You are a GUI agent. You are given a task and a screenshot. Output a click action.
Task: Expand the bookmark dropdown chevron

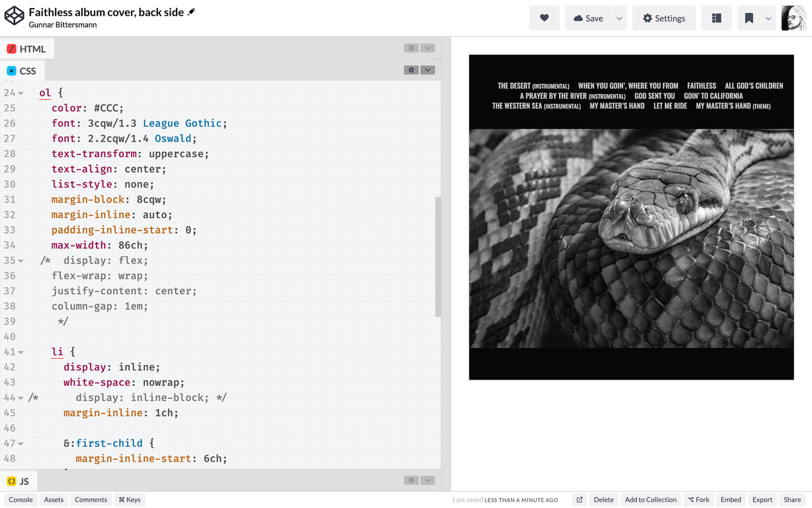tap(768, 18)
